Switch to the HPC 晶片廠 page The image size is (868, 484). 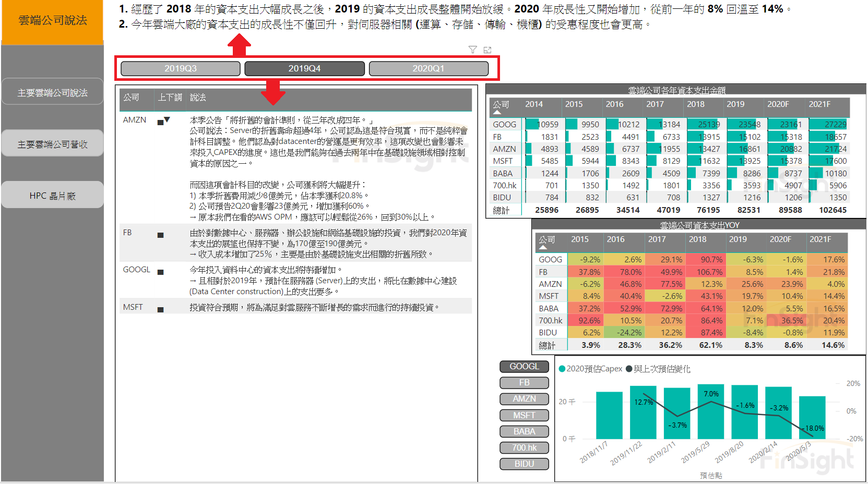pos(52,196)
